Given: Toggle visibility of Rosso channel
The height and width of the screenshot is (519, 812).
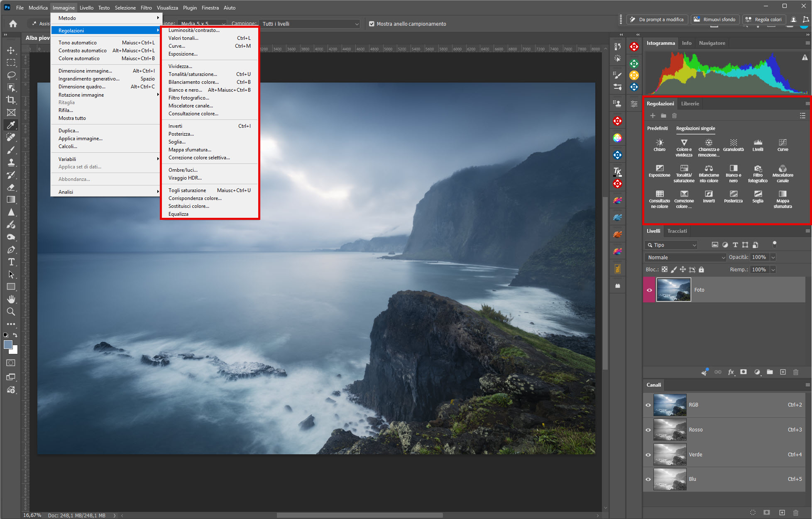Looking at the screenshot, I should tap(648, 430).
